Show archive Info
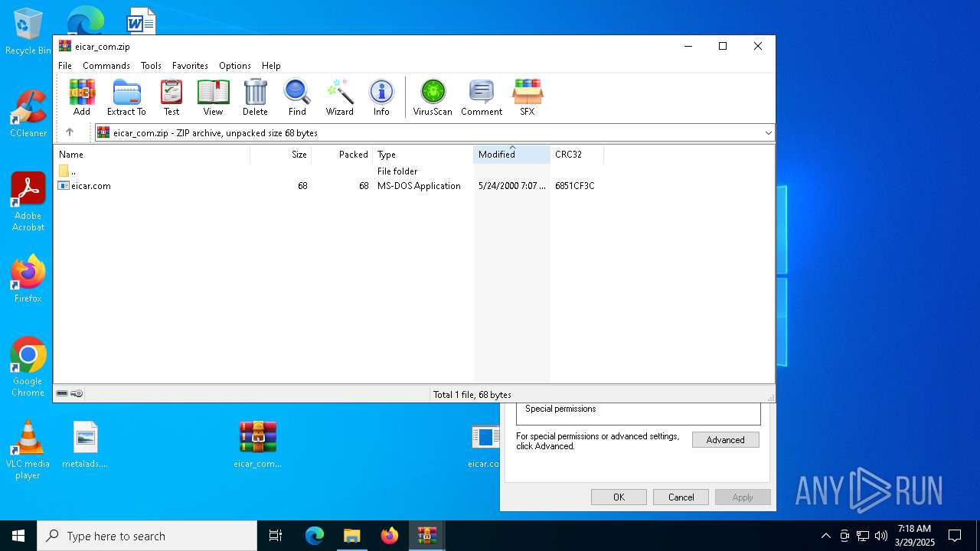The width and height of the screenshot is (980, 551). click(381, 97)
